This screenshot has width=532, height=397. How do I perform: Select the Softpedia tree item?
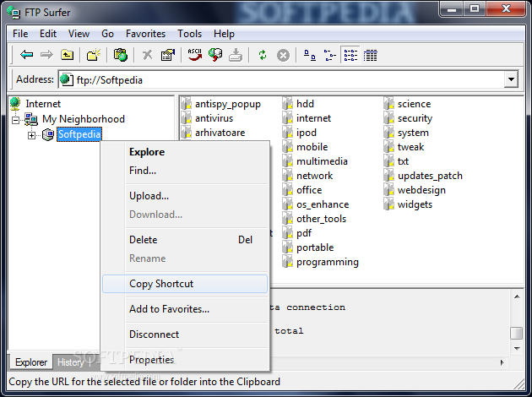point(79,134)
